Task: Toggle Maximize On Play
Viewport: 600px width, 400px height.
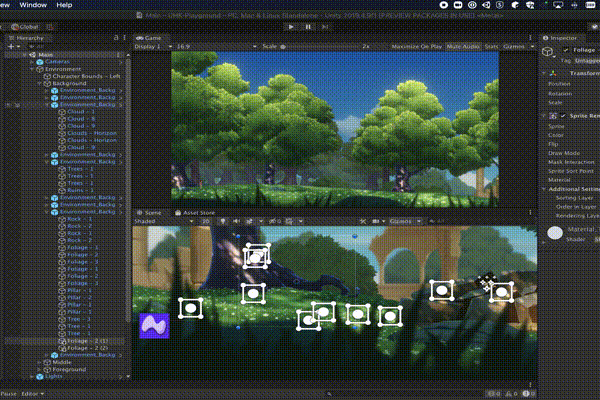Action: pyautogui.click(x=416, y=46)
